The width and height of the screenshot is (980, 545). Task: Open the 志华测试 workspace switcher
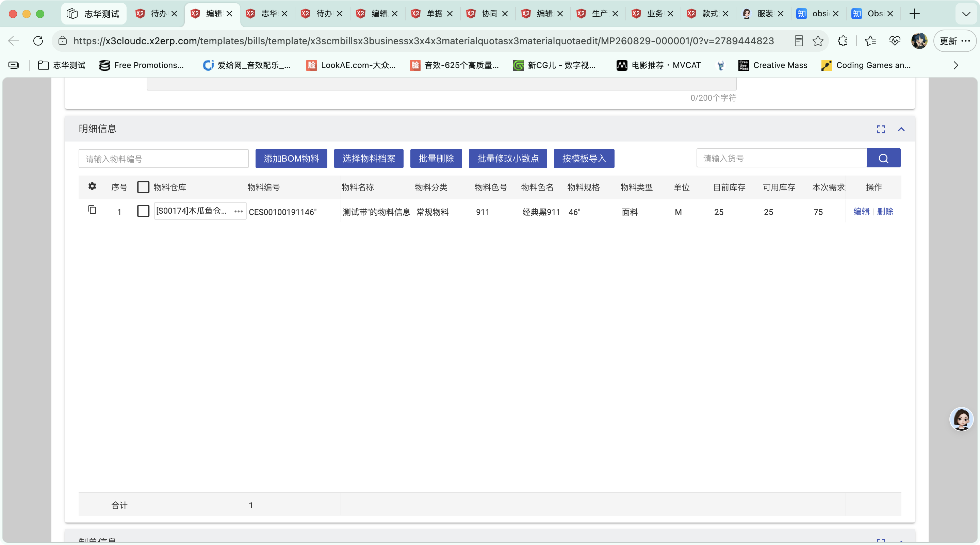point(94,14)
